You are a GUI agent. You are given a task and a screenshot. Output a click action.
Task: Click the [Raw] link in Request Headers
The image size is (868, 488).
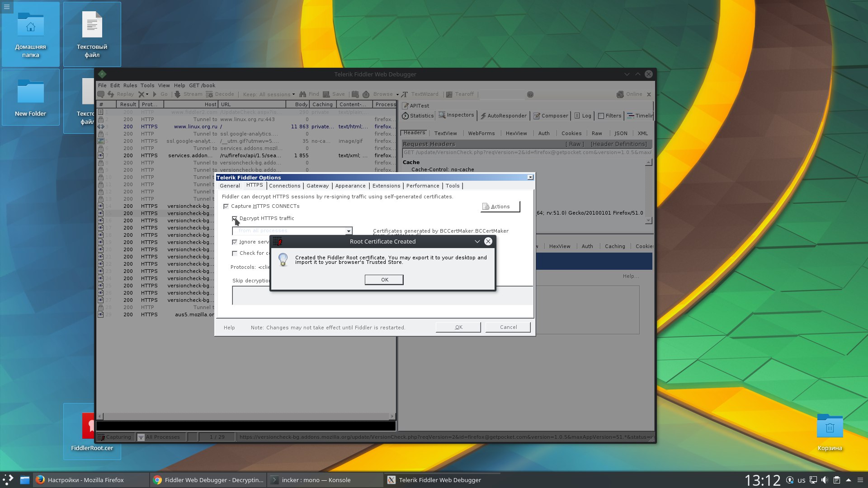tap(574, 144)
